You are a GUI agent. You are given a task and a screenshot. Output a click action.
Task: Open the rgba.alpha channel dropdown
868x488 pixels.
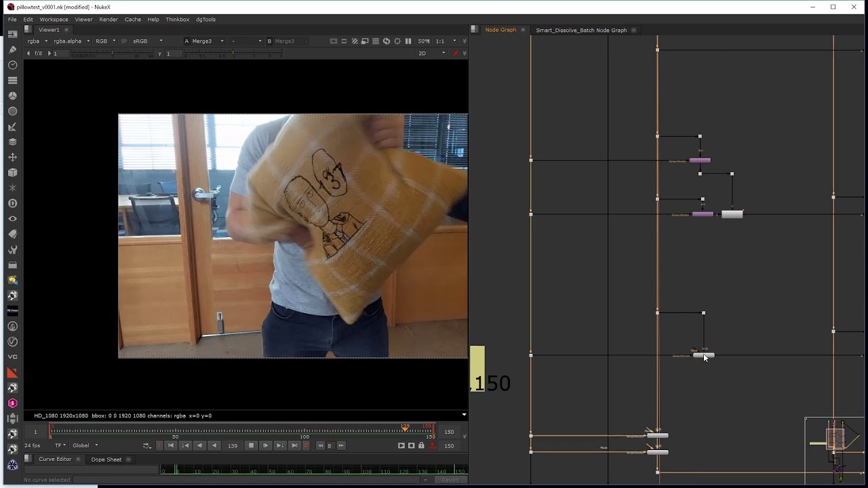(71, 41)
